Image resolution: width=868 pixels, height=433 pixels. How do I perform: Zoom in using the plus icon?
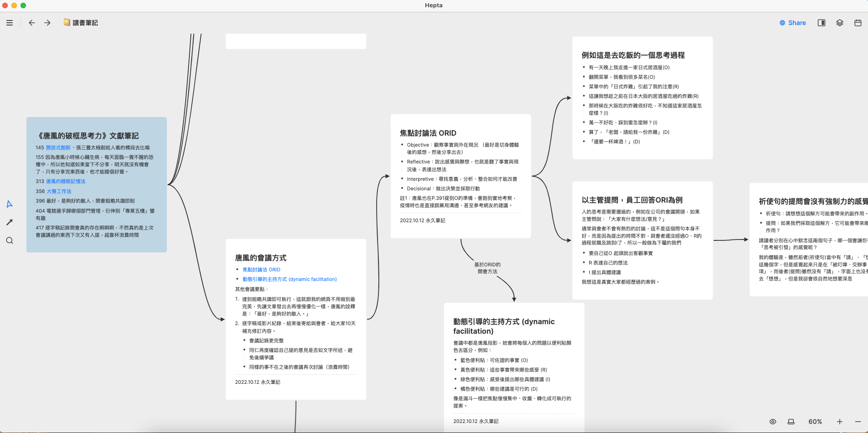841,422
